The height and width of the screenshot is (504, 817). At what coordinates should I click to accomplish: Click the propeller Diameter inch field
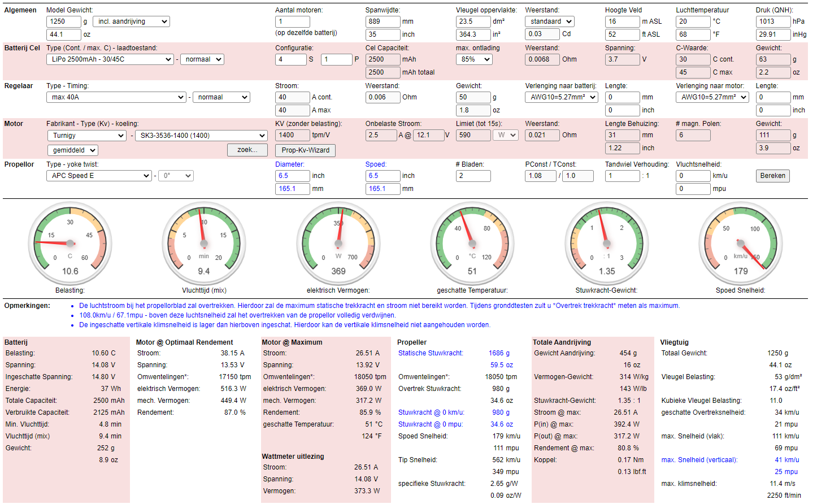[292, 176]
